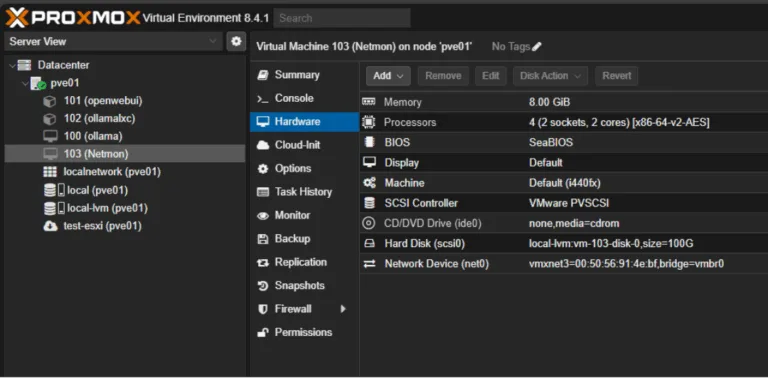768x378 pixels.
Task: Click the SeaBIOS value
Action: point(551,142)
